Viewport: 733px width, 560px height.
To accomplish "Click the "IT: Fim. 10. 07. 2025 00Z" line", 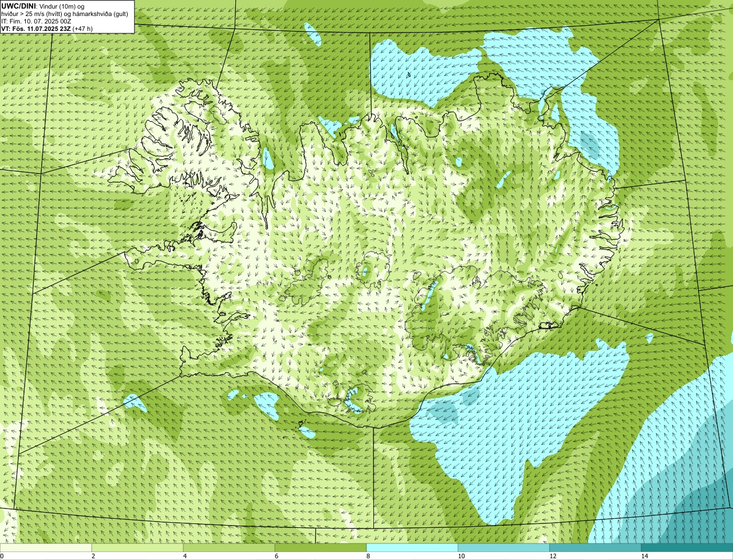I will point(37,21).
